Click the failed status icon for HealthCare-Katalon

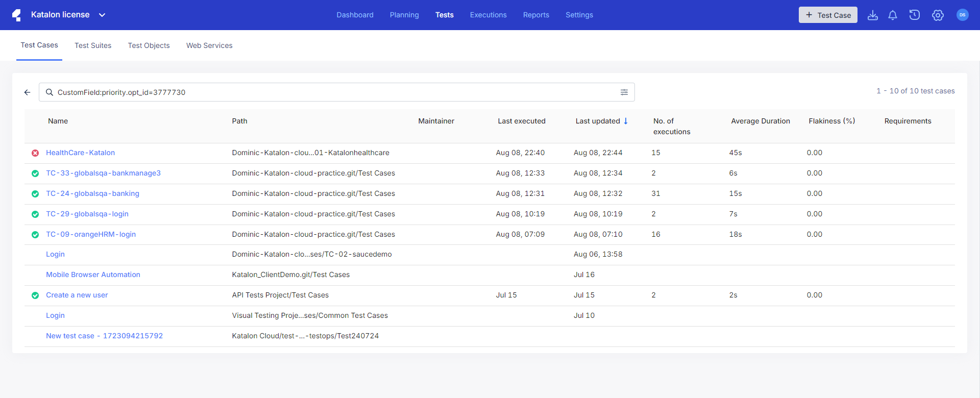pos(35,153)
